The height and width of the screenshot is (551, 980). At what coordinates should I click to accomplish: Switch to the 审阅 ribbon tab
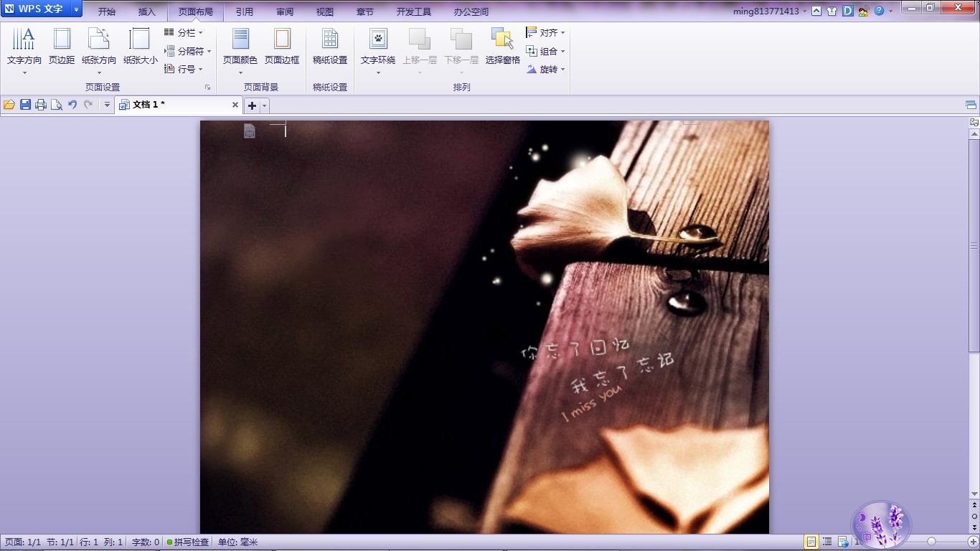[x=285, y=12]
